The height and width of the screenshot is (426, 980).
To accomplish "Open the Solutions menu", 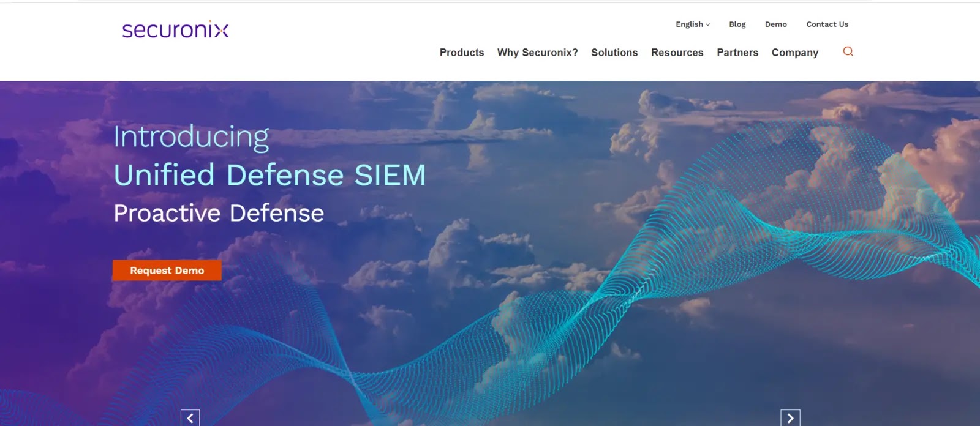I will click(614, 53).
